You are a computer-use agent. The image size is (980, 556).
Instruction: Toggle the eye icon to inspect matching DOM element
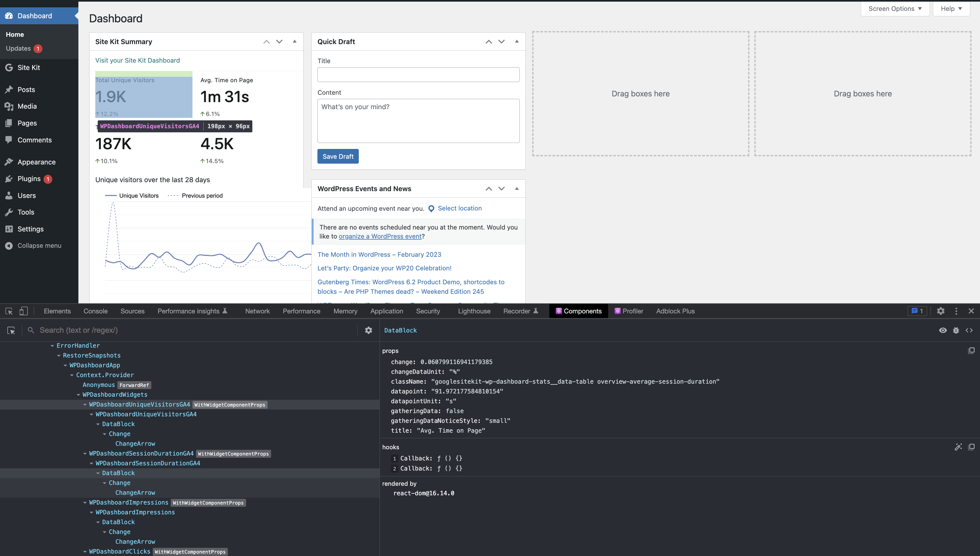[943, 330]
